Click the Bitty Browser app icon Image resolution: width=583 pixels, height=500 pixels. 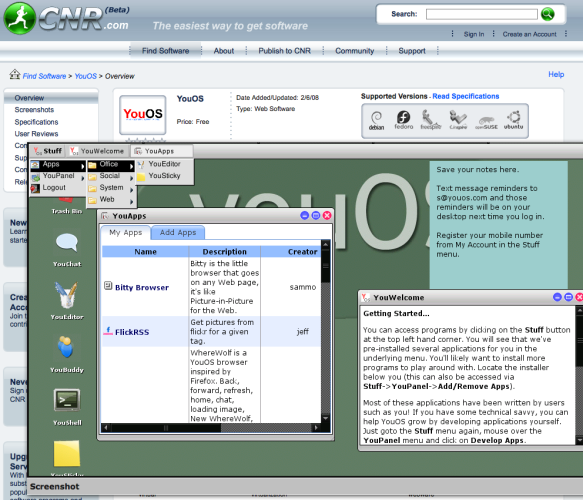tap(108, 286)
